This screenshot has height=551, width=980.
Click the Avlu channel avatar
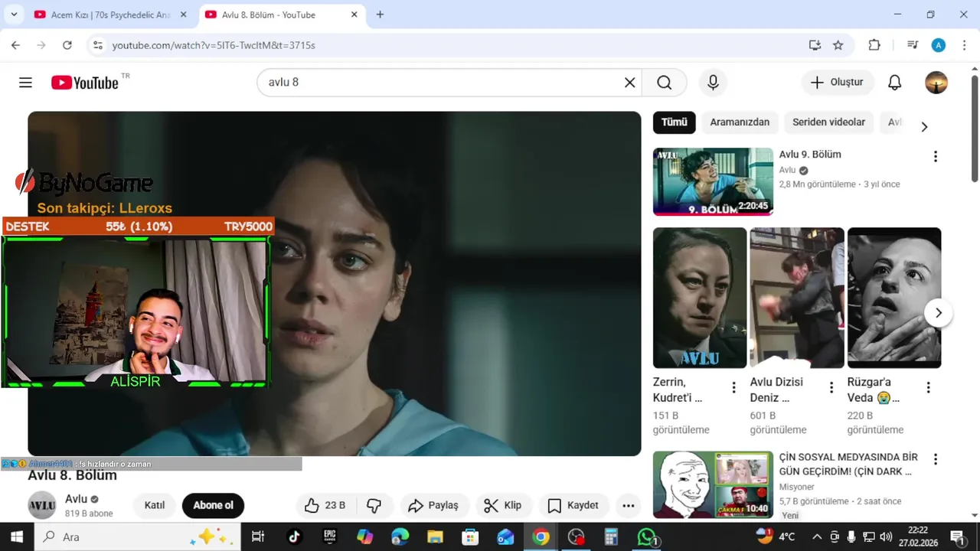[42, 505]
